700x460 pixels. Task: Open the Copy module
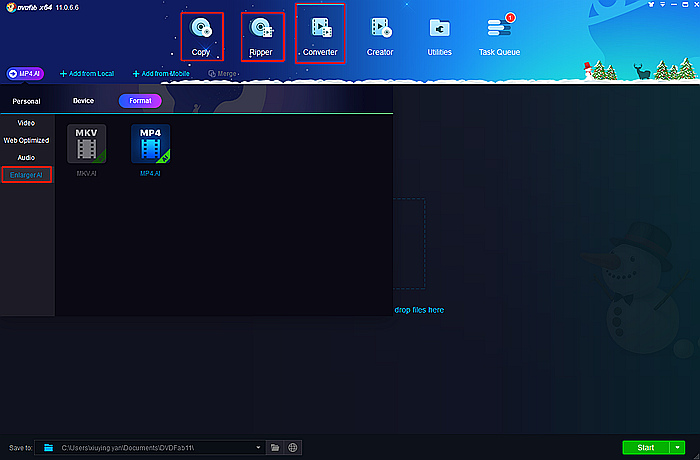click(201, 35)
